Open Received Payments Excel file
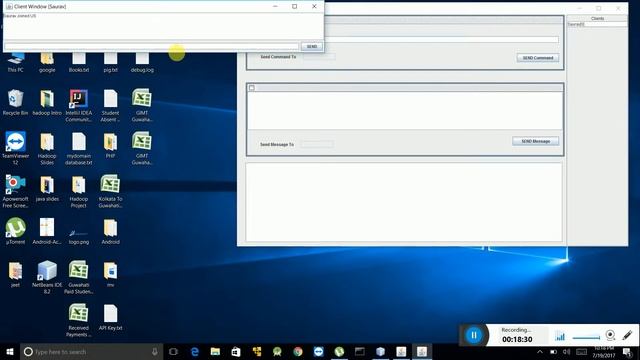This screenshot has height=360, width=640. [x=78, y=320]
